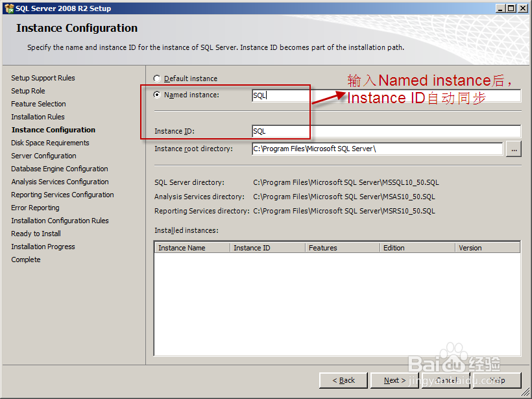Image resolution: width=532 pixels, height=399 pixels.
Task: Click the Version column header
Action: coord(488,248)
